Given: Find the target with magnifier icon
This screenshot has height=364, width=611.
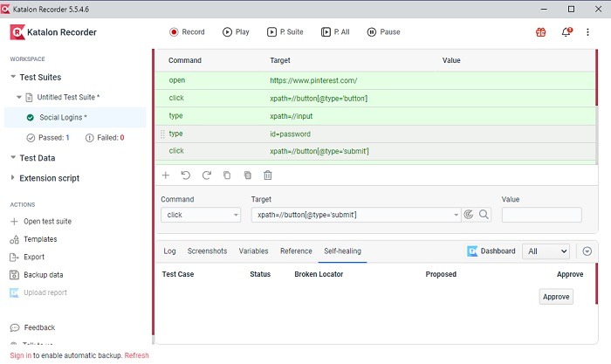Looking at the screenshot, I should (x=484, y=215).
